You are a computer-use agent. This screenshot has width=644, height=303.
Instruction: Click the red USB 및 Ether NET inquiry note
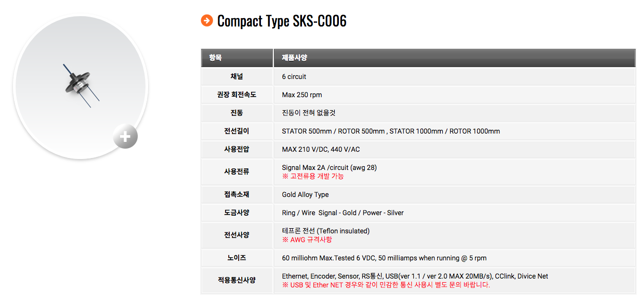[386, 285]
